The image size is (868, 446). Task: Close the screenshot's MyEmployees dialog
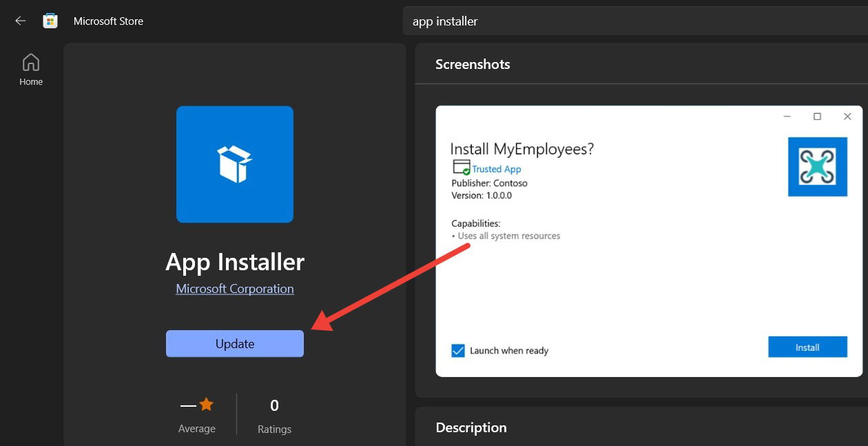tap(847, 116)
